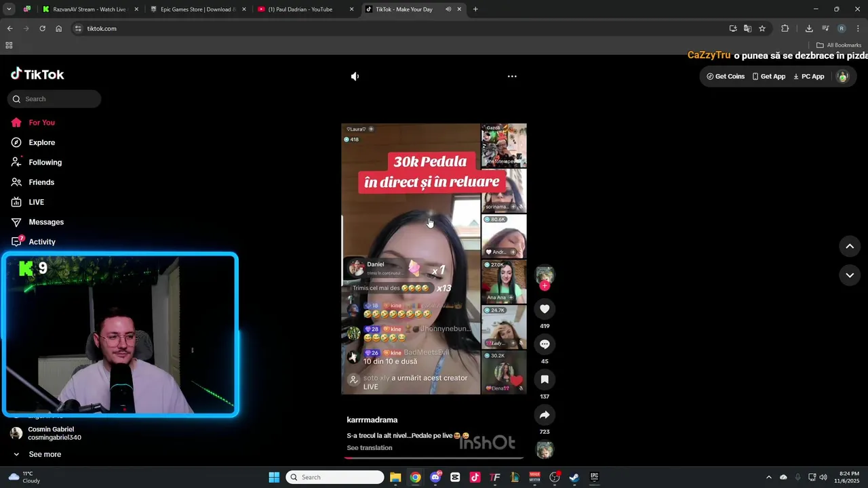Follow the creator via red plus badge
Viewport: 868px width, 488px height.
(545, 286)
